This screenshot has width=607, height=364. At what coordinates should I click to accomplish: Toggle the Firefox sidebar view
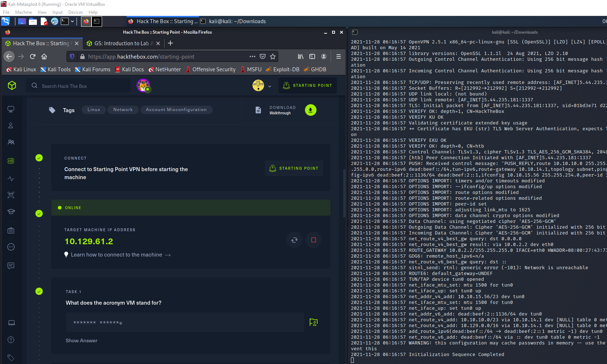click(x=312, y=56)
